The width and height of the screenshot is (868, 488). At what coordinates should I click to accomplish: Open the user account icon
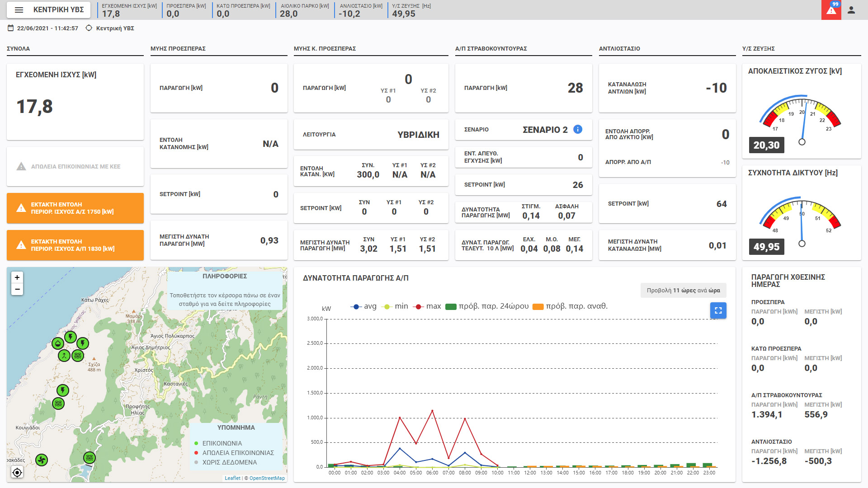[x=851, y=10]
